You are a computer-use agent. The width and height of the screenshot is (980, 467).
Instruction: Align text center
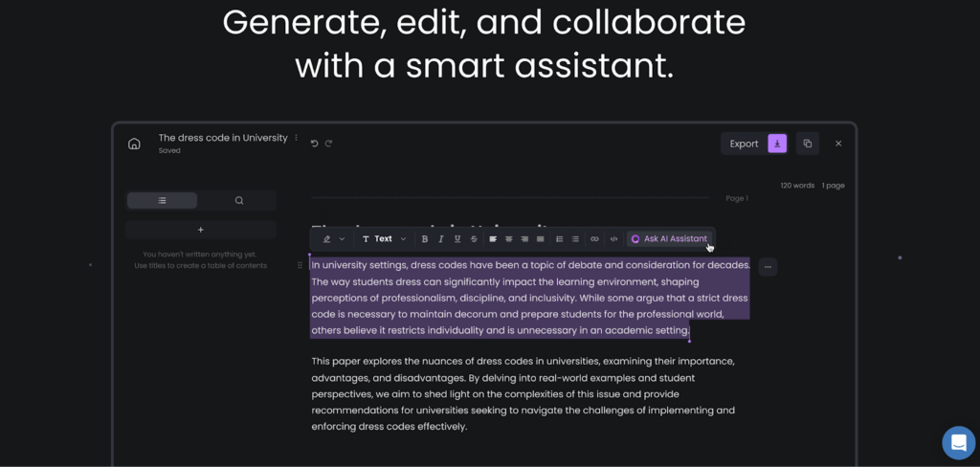(x=509, y=239)
